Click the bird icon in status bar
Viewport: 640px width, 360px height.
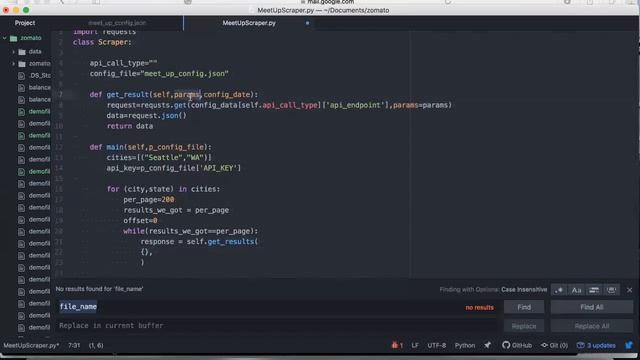coord(629,345)
